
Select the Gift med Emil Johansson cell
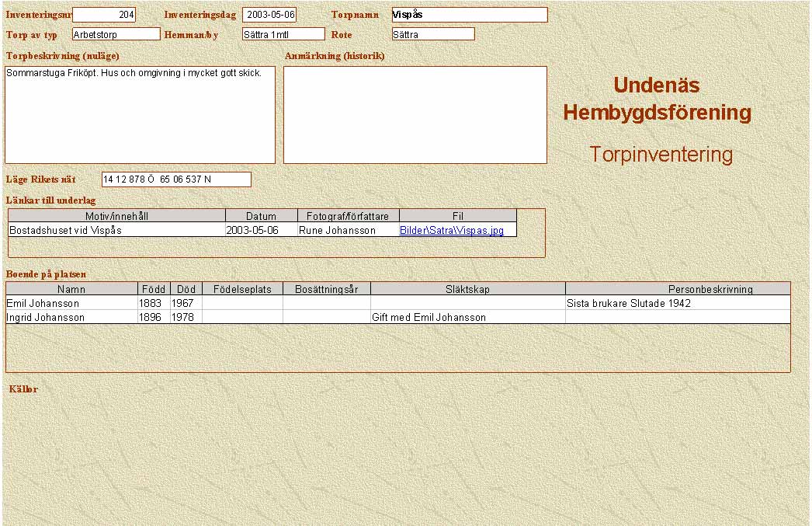tap(467, 317)
